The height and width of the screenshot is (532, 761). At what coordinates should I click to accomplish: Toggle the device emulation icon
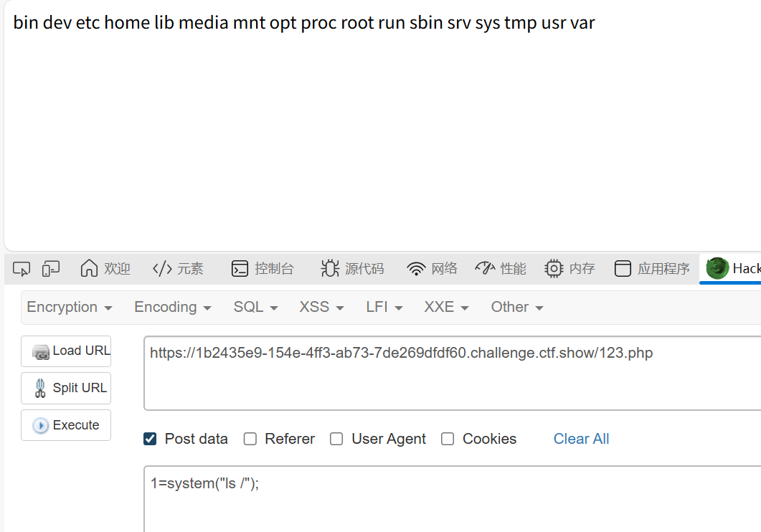(51, 268)
